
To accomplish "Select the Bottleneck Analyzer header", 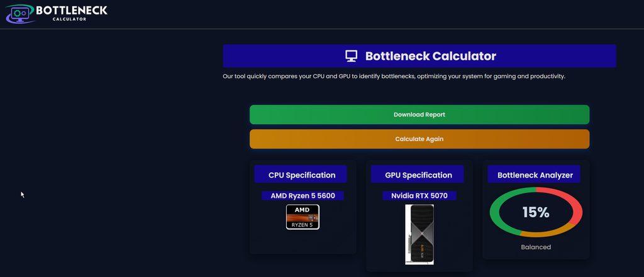I will [534, 174].
